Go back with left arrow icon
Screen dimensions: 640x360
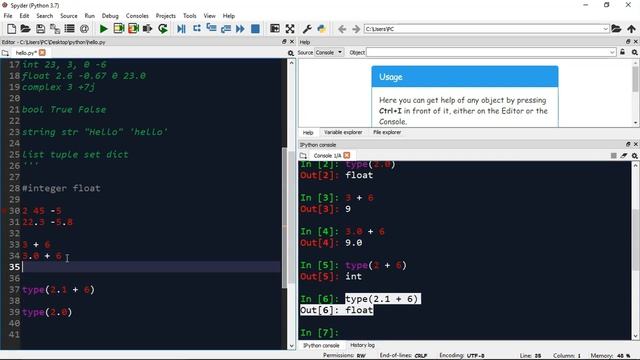(x=342, y=29)
